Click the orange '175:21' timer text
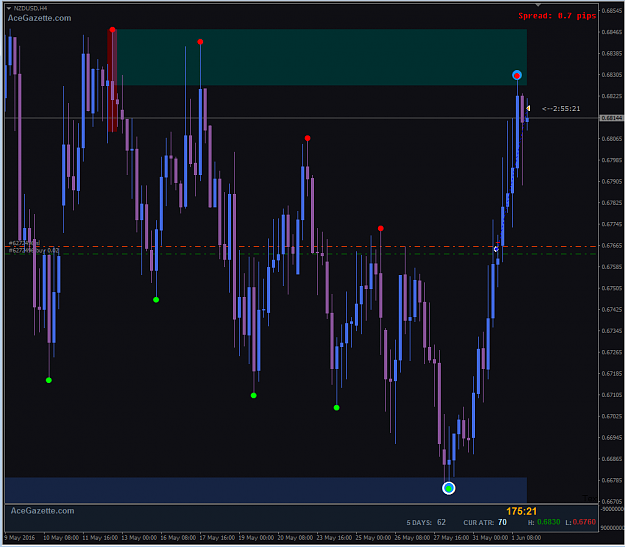The image size is (625, 547). tap(521, 512)
